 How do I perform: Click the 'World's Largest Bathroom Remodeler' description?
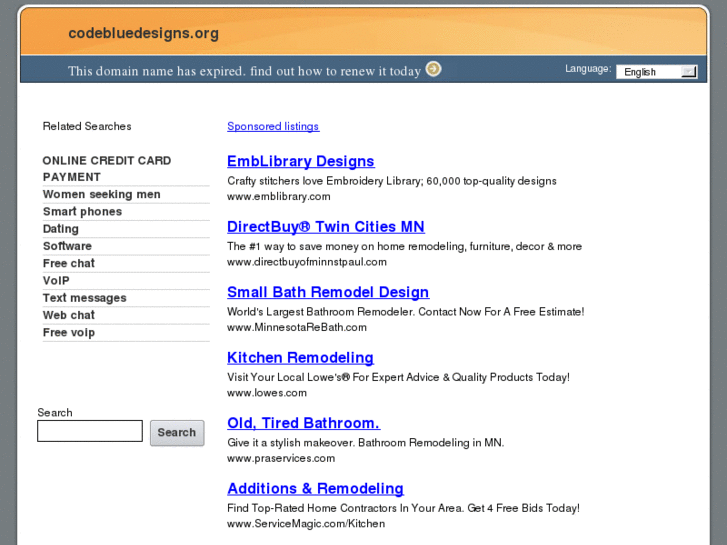pos(406,312)
